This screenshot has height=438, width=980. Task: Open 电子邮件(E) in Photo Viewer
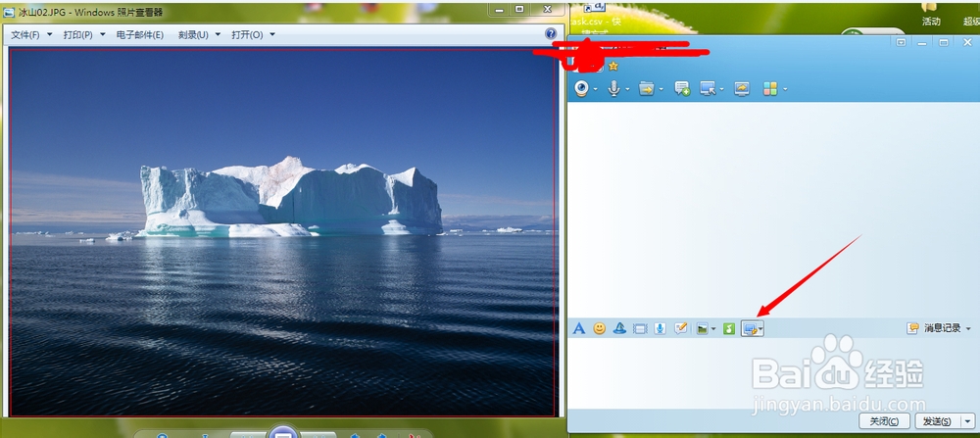click(140, 35)
